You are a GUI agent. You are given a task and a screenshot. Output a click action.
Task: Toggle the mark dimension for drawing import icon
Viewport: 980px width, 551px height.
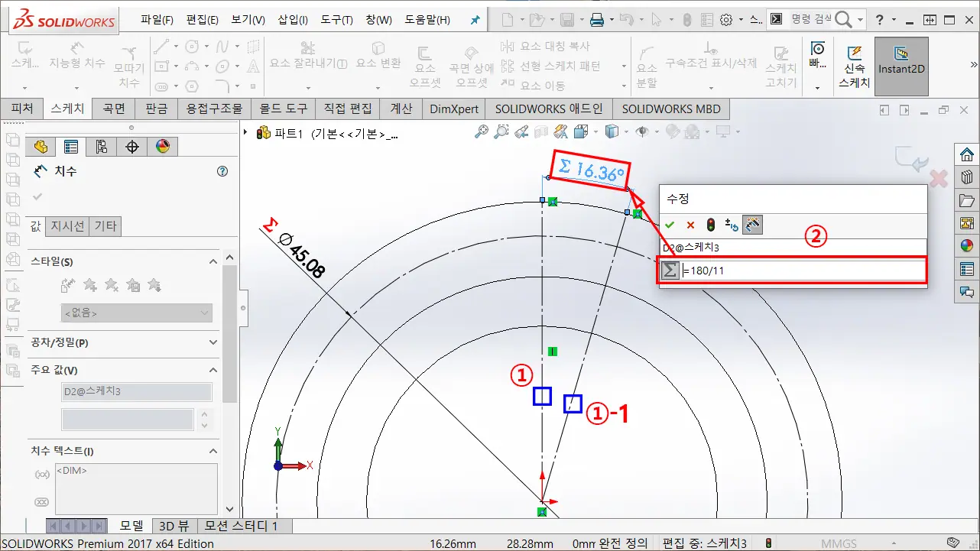point(752,225)
